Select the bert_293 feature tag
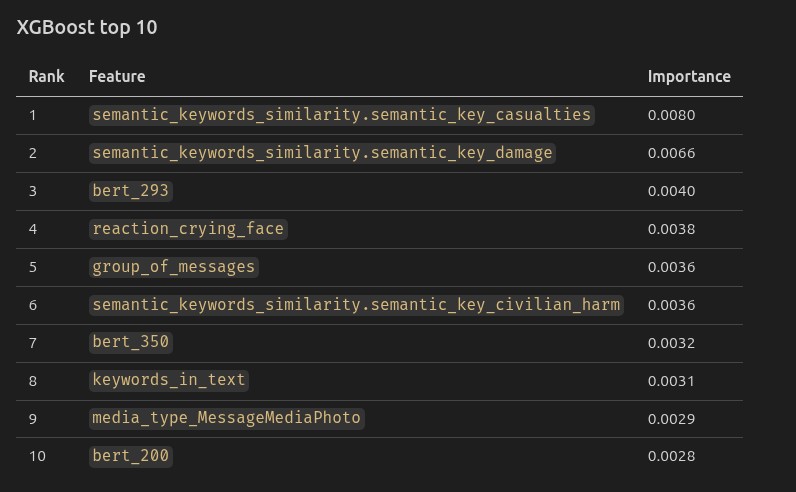796x492 pixels. point(130,191)
